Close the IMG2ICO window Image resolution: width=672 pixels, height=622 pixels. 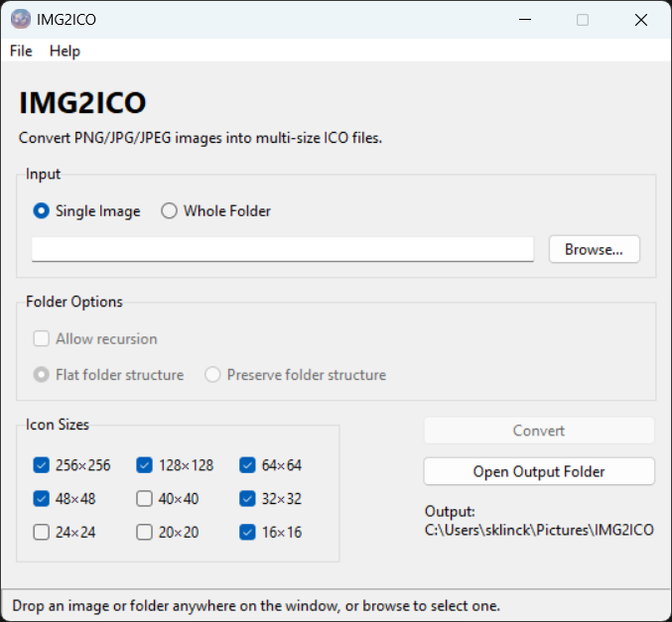click(x=641, y=20)
